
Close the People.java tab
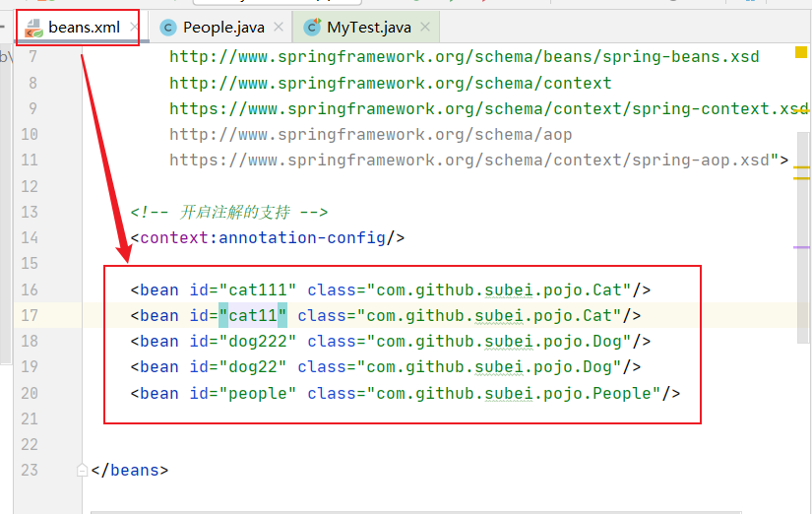pos(279,28)
